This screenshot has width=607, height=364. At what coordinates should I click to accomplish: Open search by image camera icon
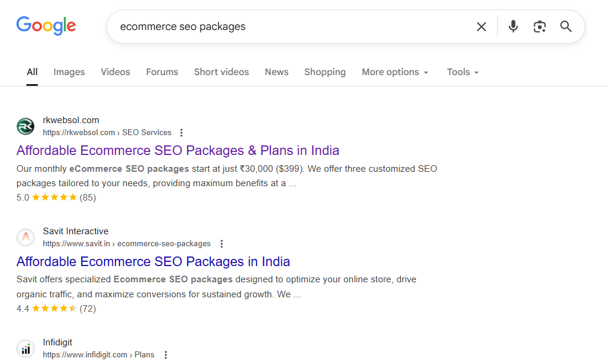coord(539,26)
